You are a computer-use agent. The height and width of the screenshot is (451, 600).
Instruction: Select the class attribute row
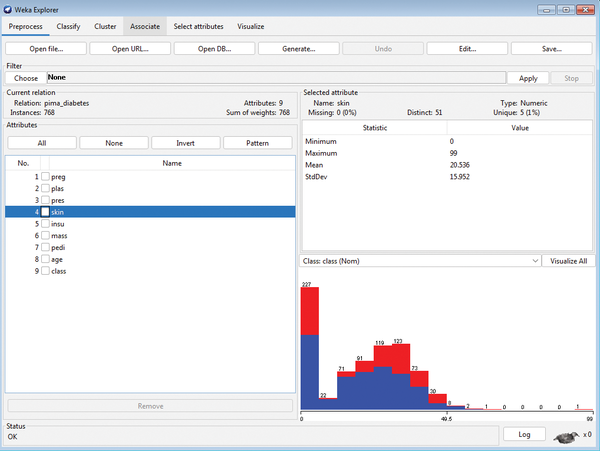(x=150, y=271)
